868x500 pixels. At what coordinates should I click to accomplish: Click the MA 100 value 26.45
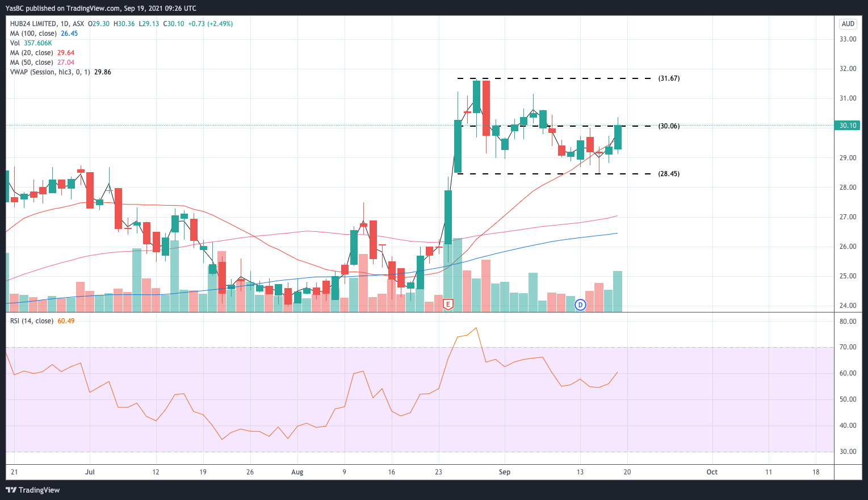69,34
